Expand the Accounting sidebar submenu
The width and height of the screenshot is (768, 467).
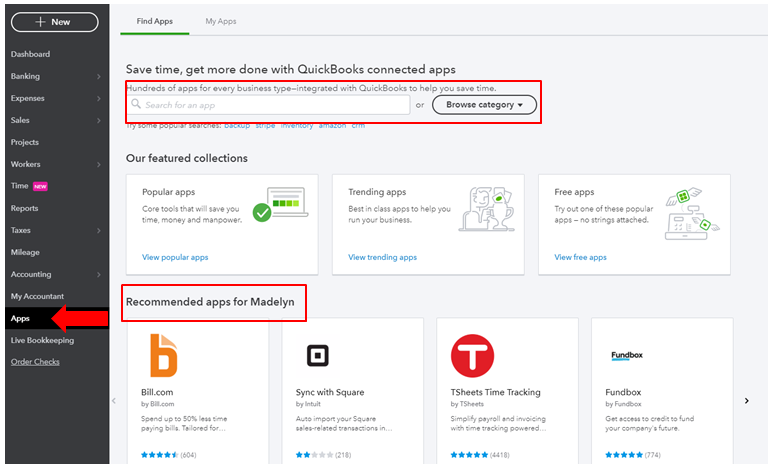(98, 275)
